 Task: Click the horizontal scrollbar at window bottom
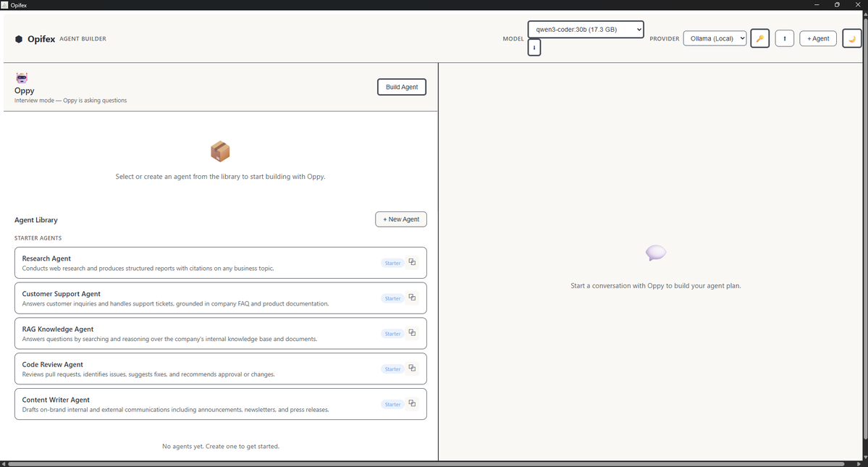[x=426, y=463]
